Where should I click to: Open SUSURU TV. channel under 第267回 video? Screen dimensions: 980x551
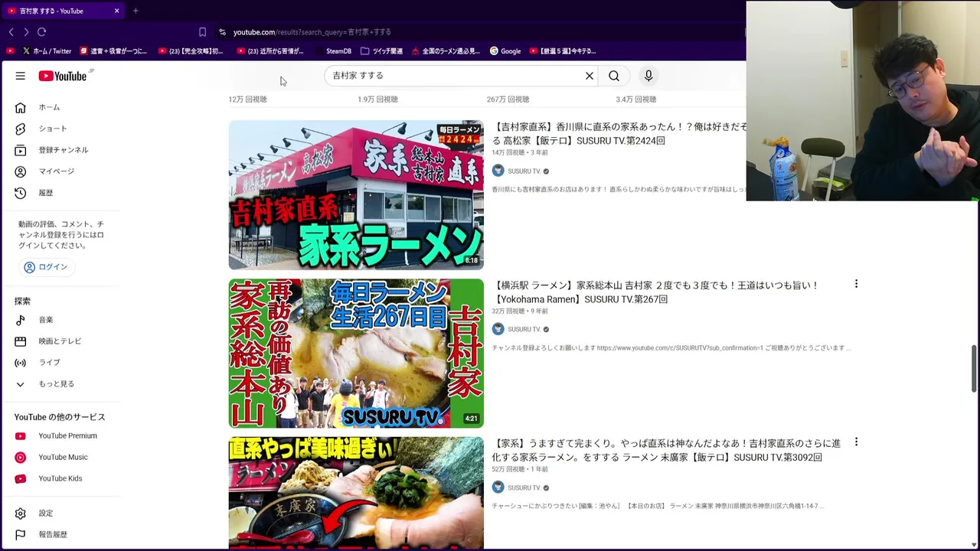click(524, 330)
